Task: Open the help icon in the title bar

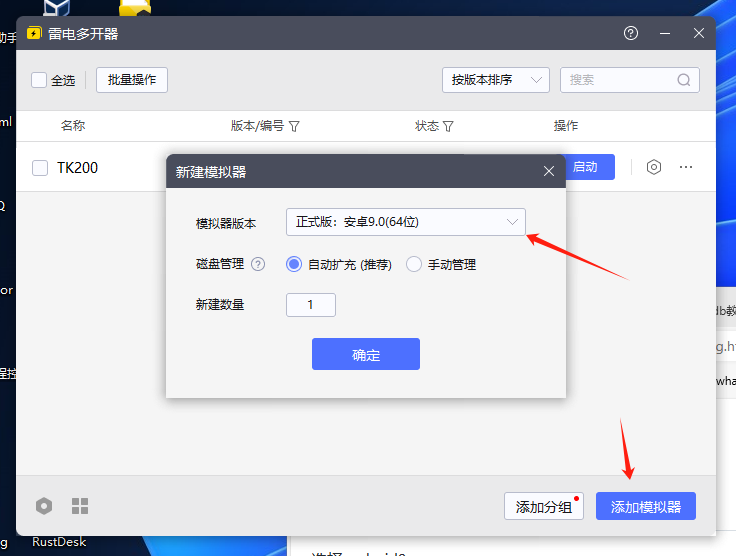Action: (630, 33)
